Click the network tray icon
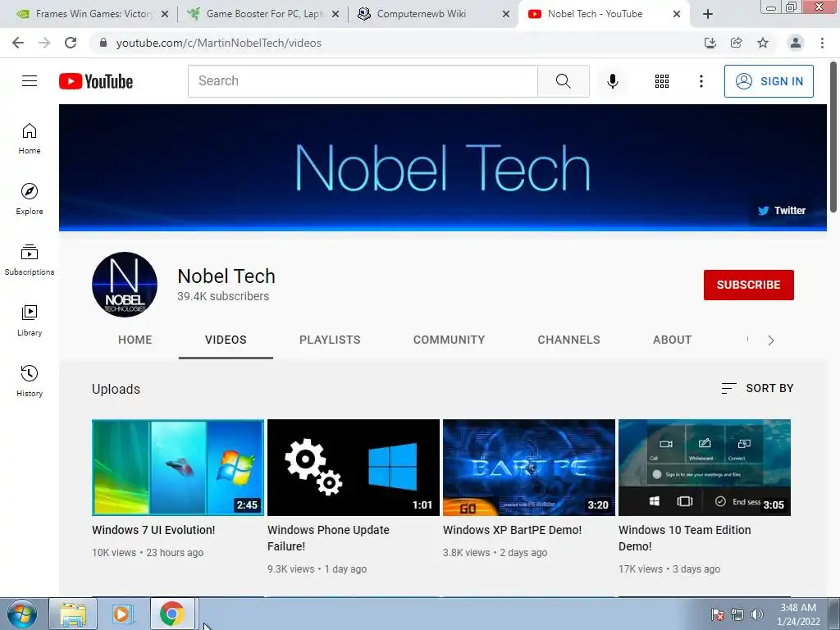This screenshot has width=840, height=630. (737, 614)
